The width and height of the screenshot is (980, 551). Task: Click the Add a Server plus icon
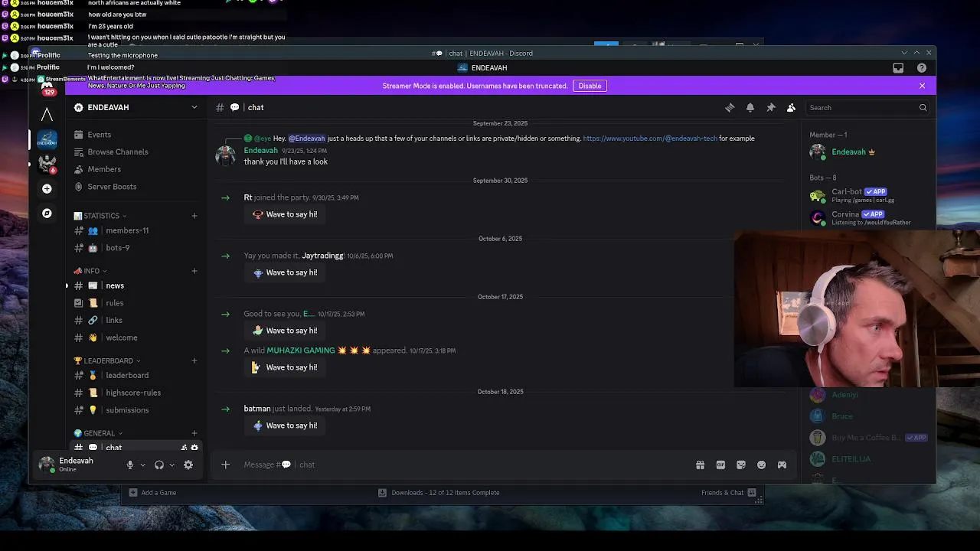click(x=47, y=188)
